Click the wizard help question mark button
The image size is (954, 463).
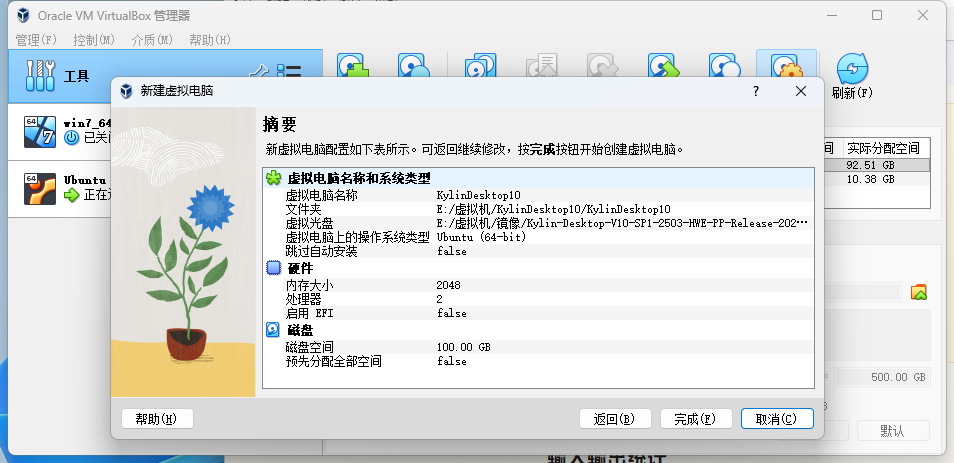pyautogui.click(x=756, y=91)
